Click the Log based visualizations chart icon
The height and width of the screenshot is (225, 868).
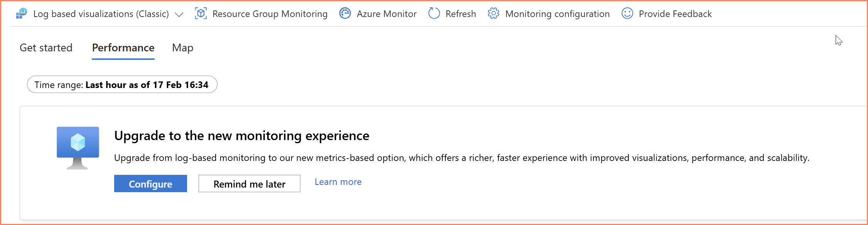coord(20,13)
